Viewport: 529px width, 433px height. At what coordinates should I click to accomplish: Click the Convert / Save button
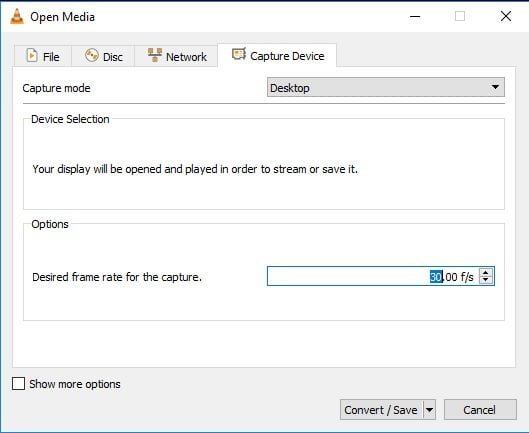[x=382, y=410]
